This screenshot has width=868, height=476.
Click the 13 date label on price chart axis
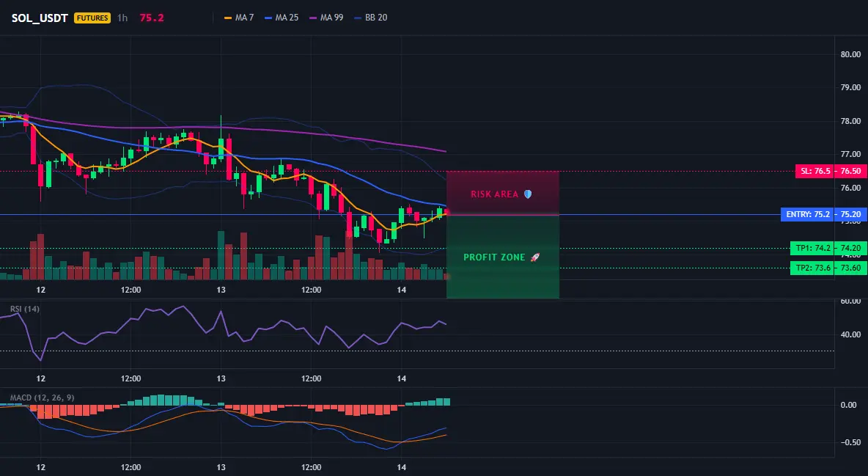221,290
